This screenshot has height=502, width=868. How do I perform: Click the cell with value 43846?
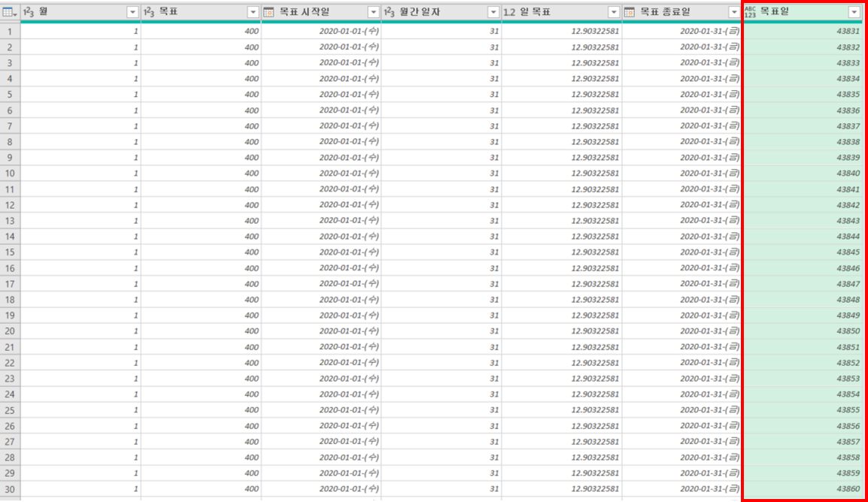pyautogui.click(x=802, y=268)
